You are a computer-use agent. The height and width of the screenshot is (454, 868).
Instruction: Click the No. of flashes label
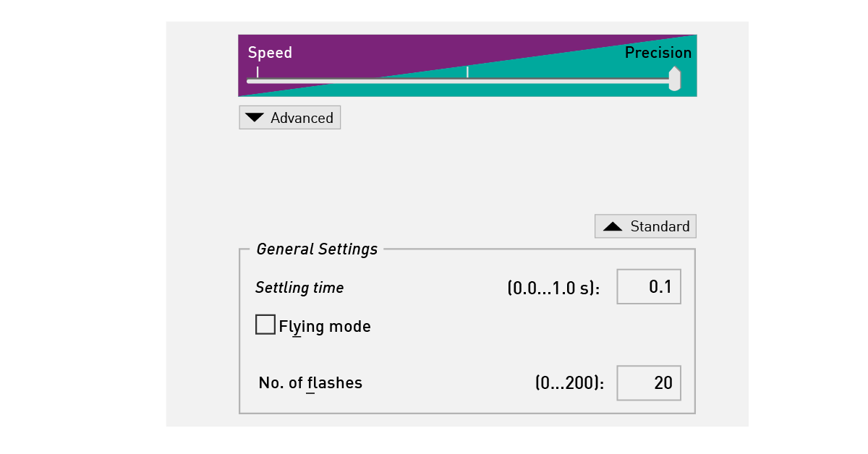click(x=310, y=383)
